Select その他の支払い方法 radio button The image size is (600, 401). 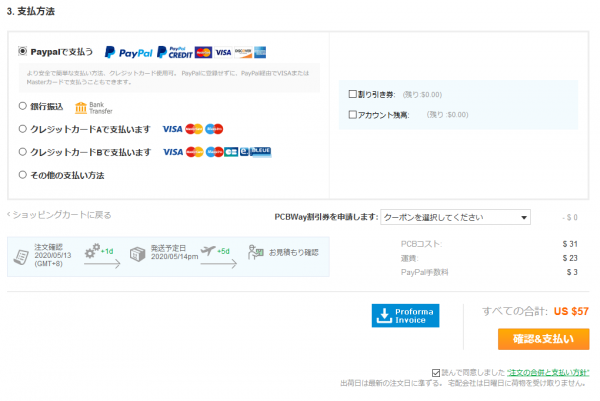click(x=23, y=175)
